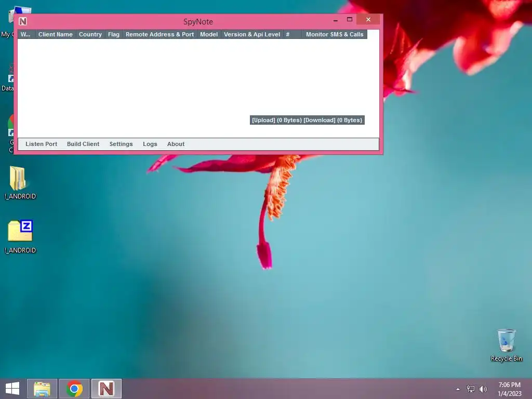The height and width of the screenshot is (399, 532).
Task: Open the Settings menu in SpyNote
Action: coord(121,144)
